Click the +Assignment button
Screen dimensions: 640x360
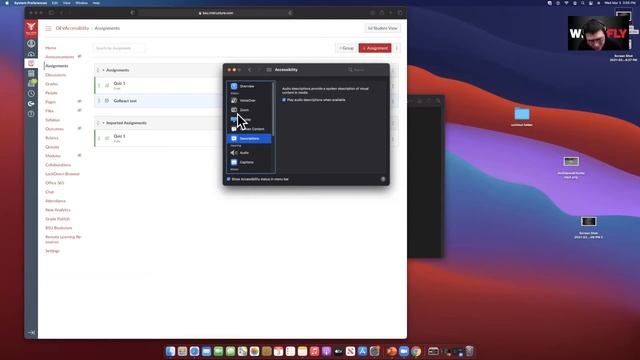375,48
